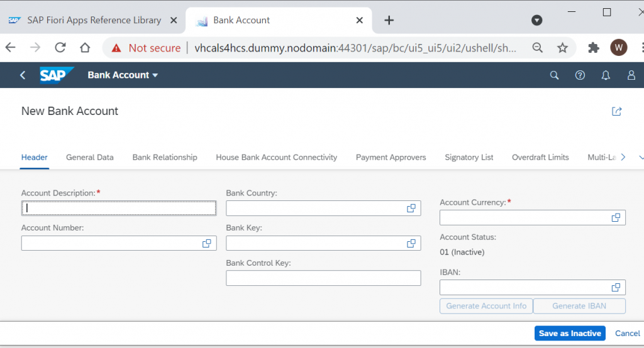The height and width of the screenshot is (348, 644).
Task: Cancel the new bank account
Action: (x=627, y=333)
